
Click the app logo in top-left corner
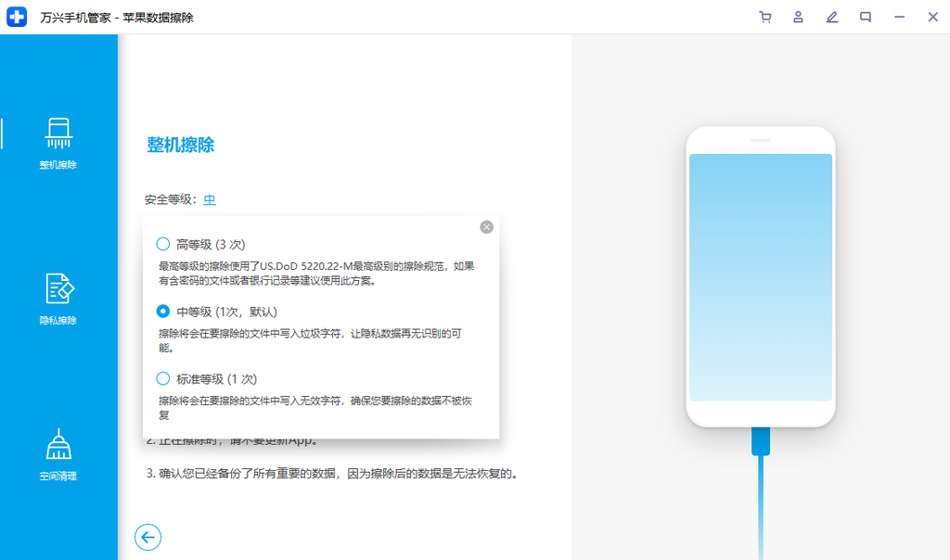15,16
